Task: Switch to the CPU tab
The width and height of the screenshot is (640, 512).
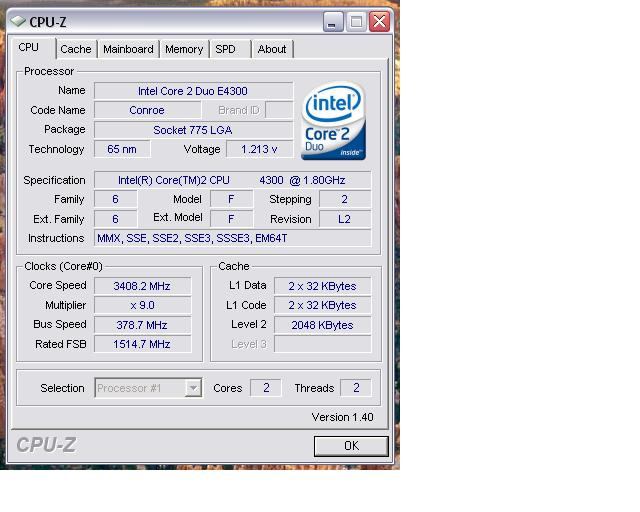Action: (x=31, y=48)
